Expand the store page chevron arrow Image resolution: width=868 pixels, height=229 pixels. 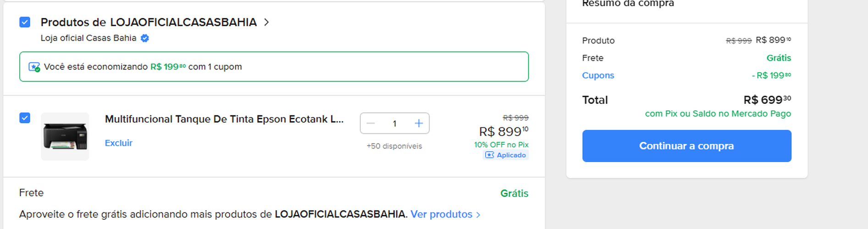[x=266, y=22]
